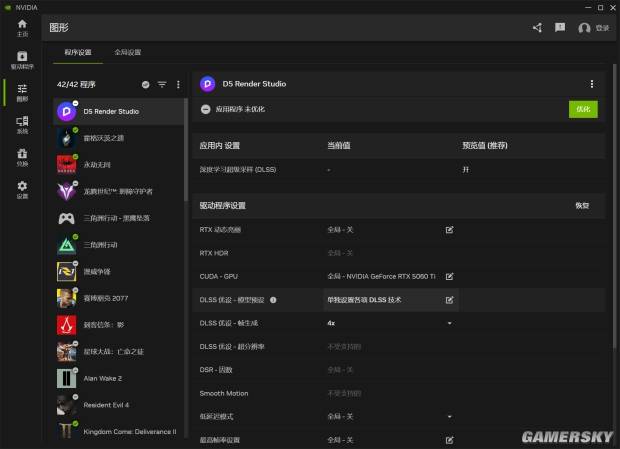Click the DLSS in-app setting row
620x449 pixels.
[x=399, y=170]
